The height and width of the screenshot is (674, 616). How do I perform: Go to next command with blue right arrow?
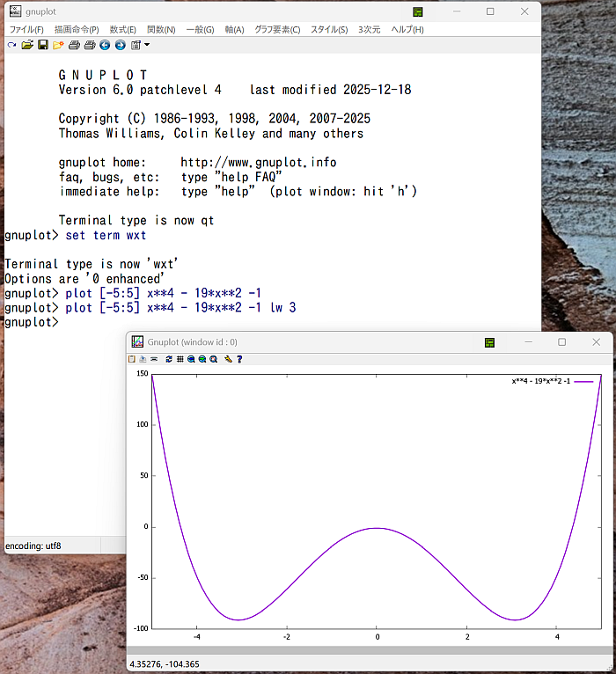pos(121,45)
